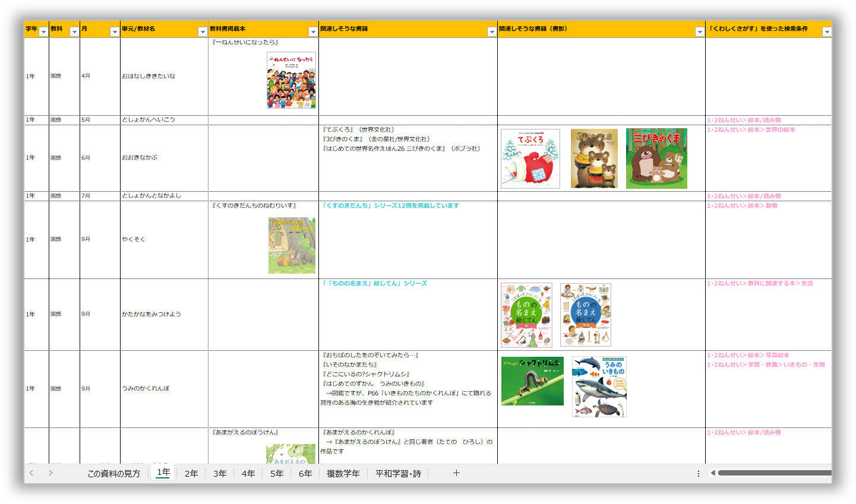Click the horizontal scrollbar left arrow
856x504 pixels.
click(713, 473)
